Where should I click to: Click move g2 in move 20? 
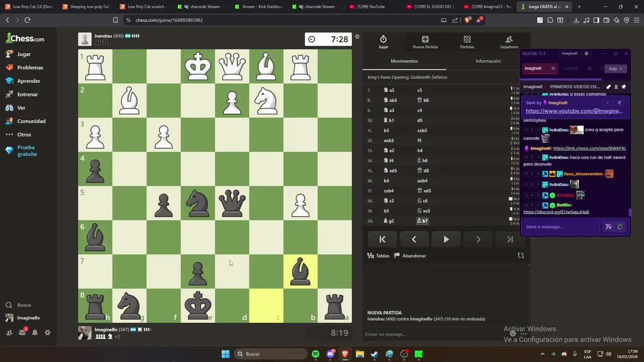tap(389, 221)
